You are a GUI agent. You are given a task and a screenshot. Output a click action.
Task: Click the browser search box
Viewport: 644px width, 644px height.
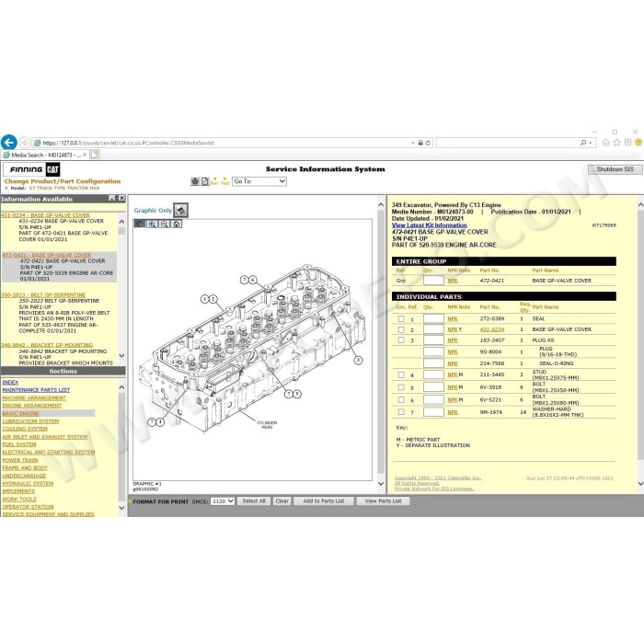[x=507, y=143]
